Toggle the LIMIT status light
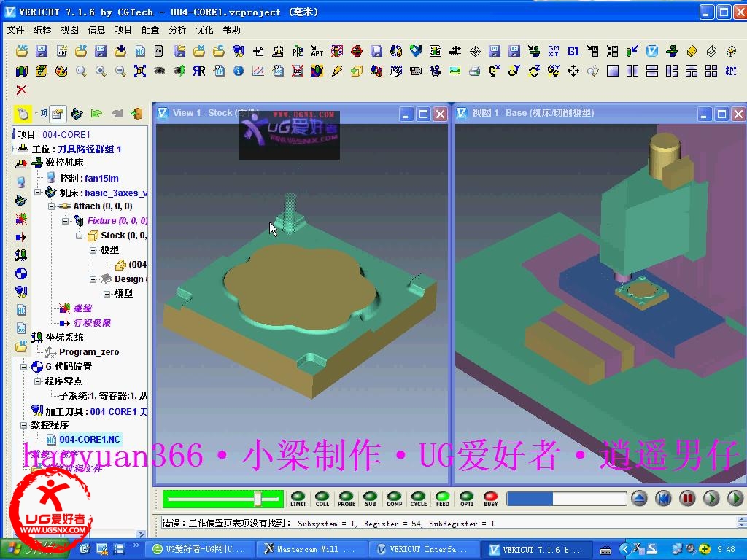747x560 pixels. pyautogui.click(x=298, y=499)
